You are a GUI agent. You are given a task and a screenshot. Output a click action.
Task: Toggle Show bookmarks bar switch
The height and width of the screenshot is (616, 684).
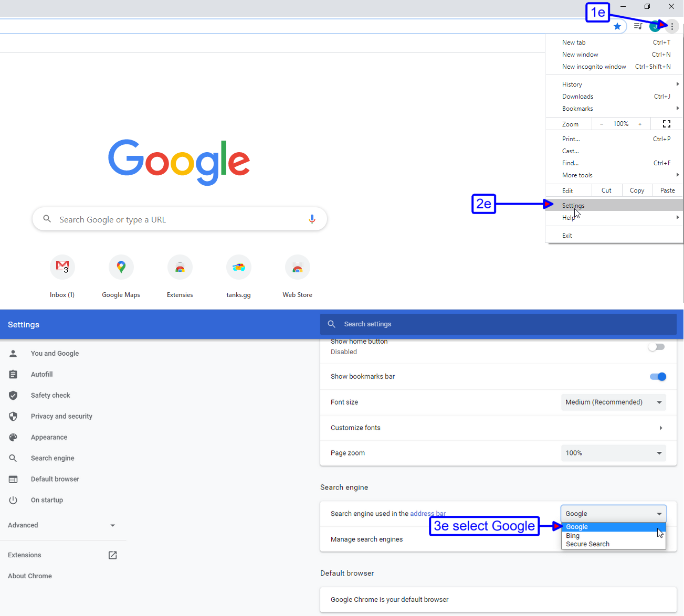658,376
